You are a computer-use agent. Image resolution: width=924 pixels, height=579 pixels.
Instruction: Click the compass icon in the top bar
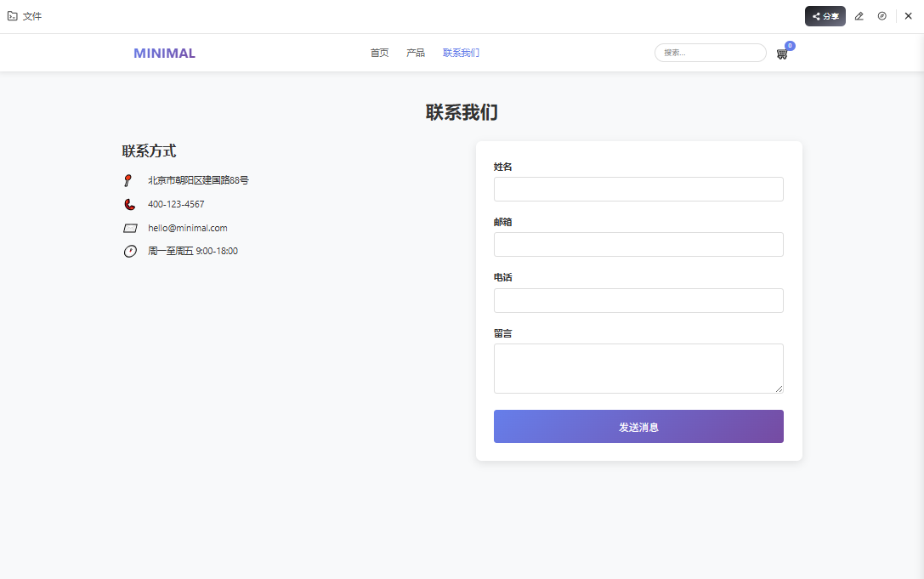pyautogui.click(x=882, y=16)
